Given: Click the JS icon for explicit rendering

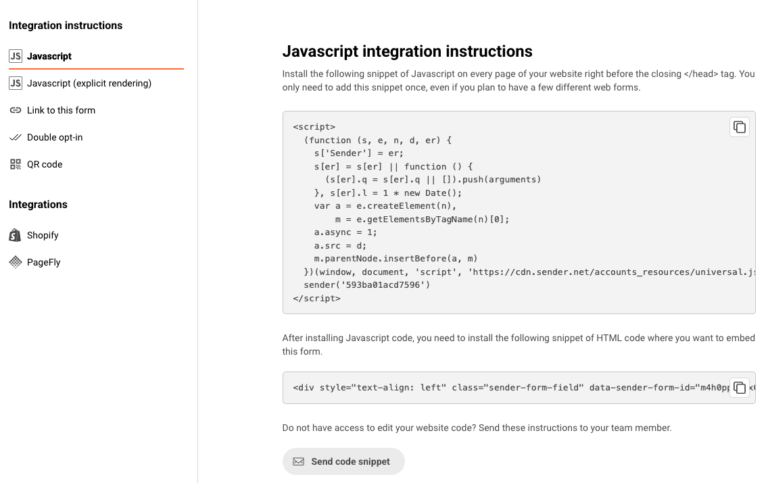Looking at the screenshot, I should pyautogui.click(x=15, y=83).
